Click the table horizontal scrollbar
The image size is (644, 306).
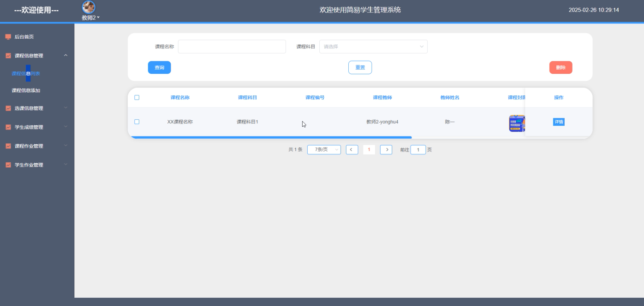click(271, 137)
